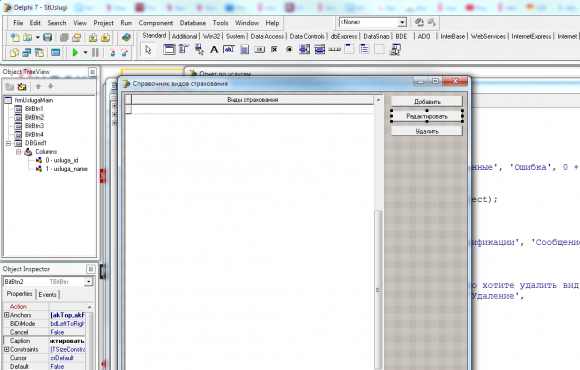Click the Help contents book icon

point(126,37)
